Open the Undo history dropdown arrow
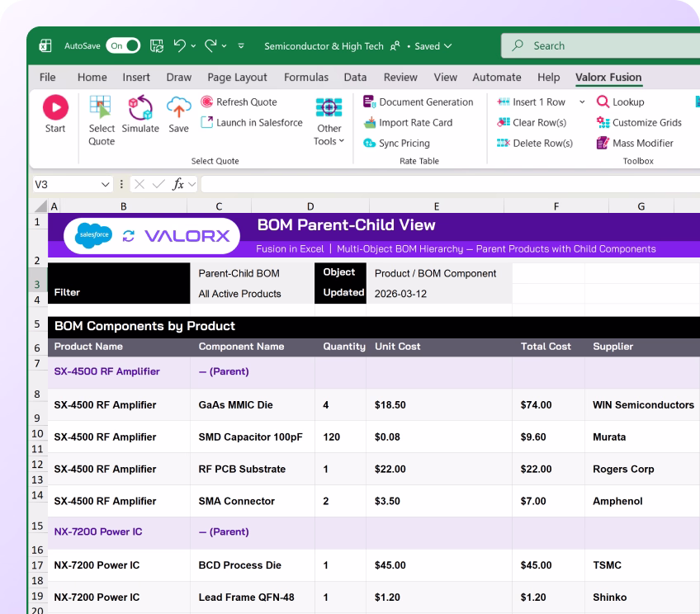Viewport: 700px width, 614px height. tap(193, 46)
